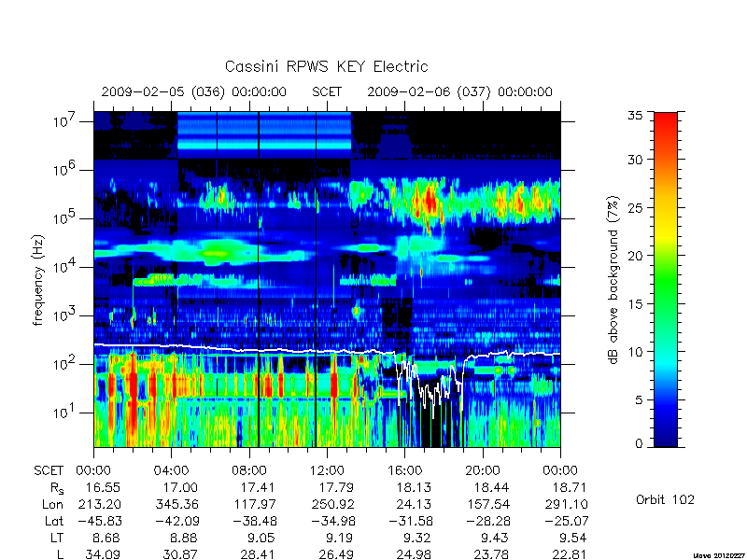Click the 'Cassini RPWS KEY Electric' title
Screen dimensions: 747x560
pos(326,66)
